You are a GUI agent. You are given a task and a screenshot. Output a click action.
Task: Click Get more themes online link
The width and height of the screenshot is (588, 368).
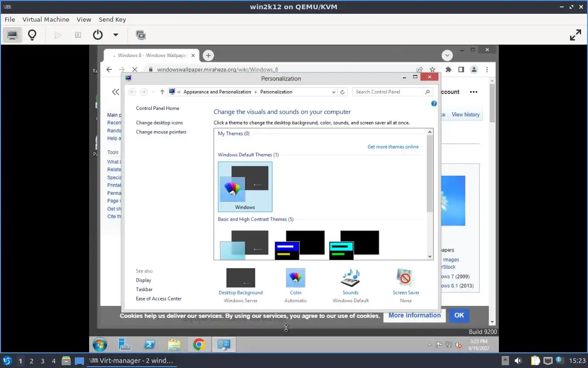coord(393,147)
